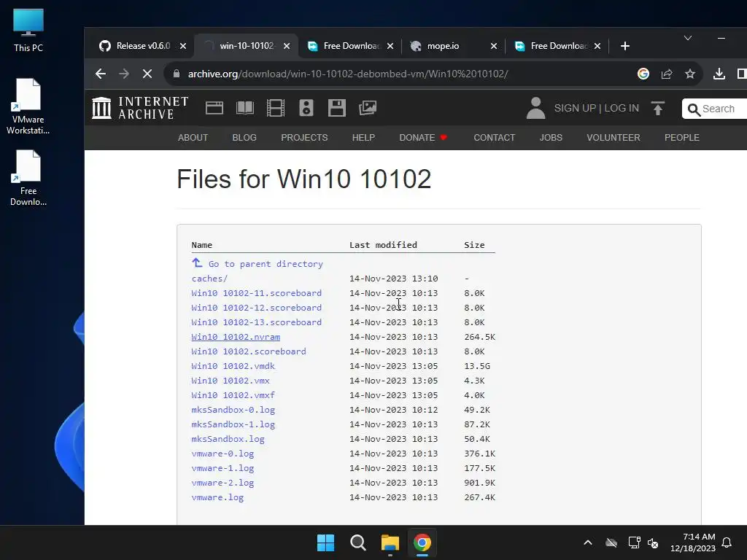Open the HELP menu item
The image size is (747, 560).
[x=363, y=138]
